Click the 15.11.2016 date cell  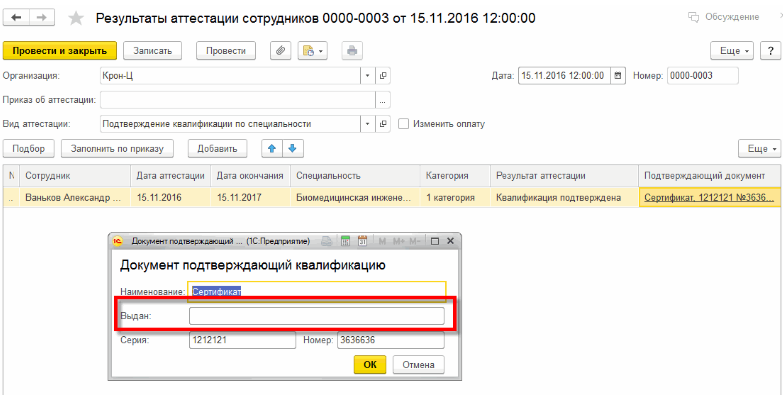[171, 198]
